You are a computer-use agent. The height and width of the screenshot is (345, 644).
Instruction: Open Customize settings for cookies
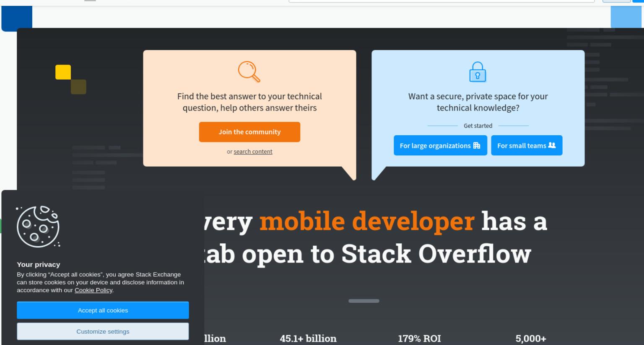pos(103,331)
